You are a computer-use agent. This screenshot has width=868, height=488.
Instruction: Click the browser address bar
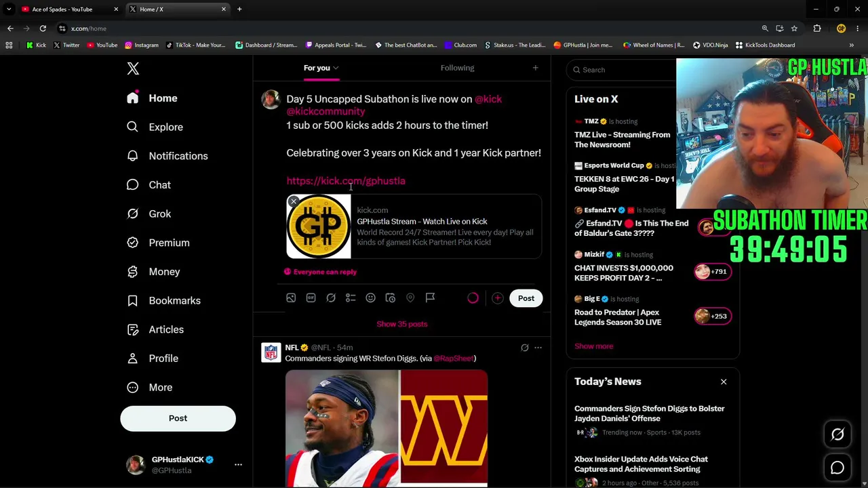point(407,28)
